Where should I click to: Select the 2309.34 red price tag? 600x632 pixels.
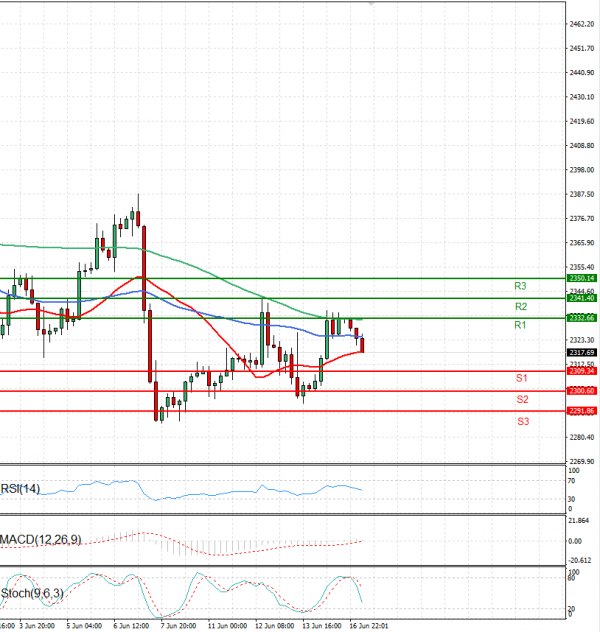pos(581,371)
